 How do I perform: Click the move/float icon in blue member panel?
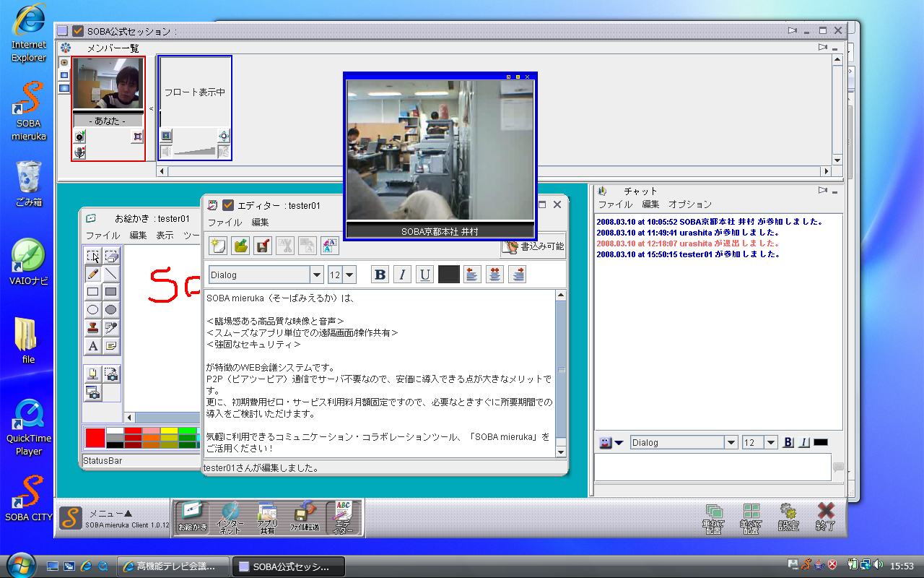[224, 136]
